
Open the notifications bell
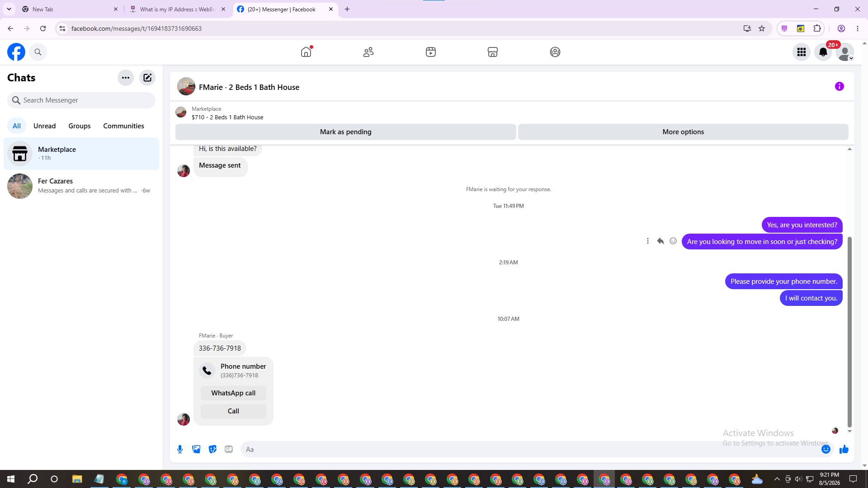pyautogui.click(x=823, y=52)
